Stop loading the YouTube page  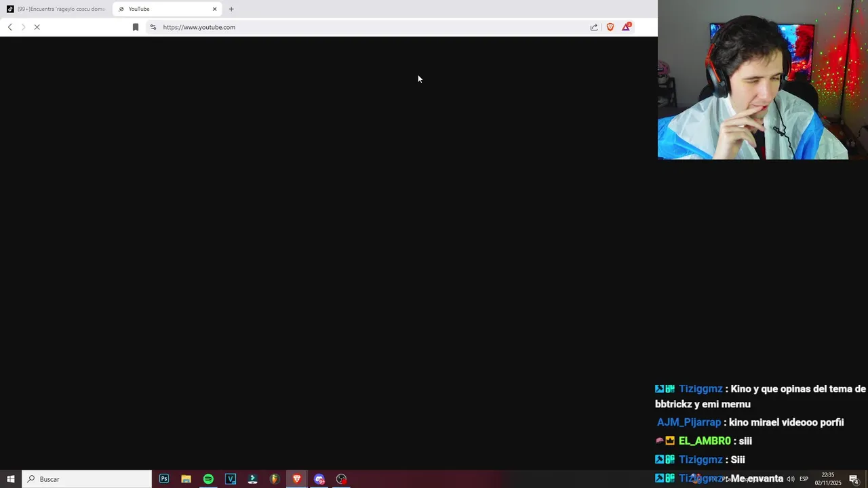click(x=37, y=27)
